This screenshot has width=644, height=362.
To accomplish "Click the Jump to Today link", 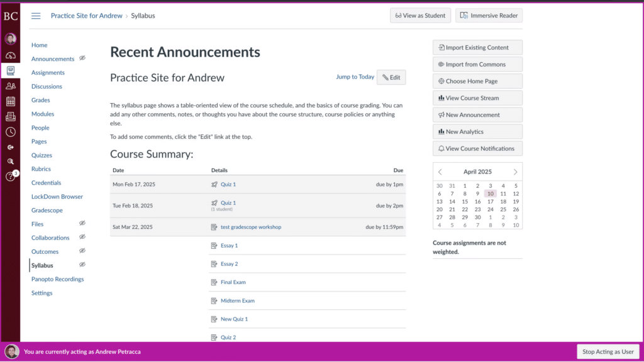I will tap(355, 77).
